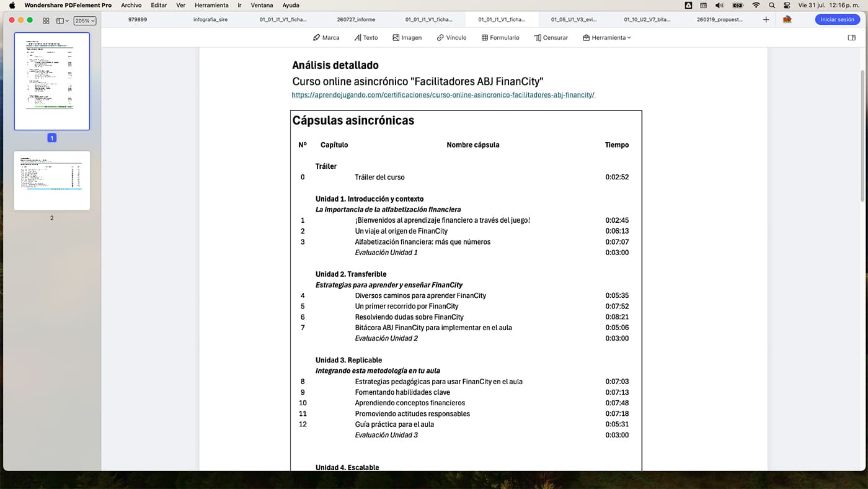Click the promotional gift icon beside Iniciar sesión
Screen dimensions: 868x489
click(x=787, y=20)
